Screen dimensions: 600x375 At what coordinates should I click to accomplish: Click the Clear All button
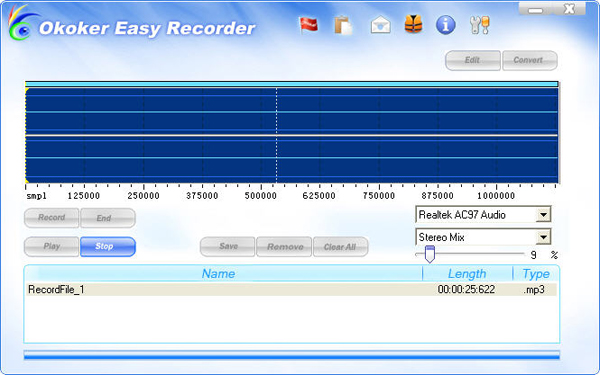pos(341,246)
